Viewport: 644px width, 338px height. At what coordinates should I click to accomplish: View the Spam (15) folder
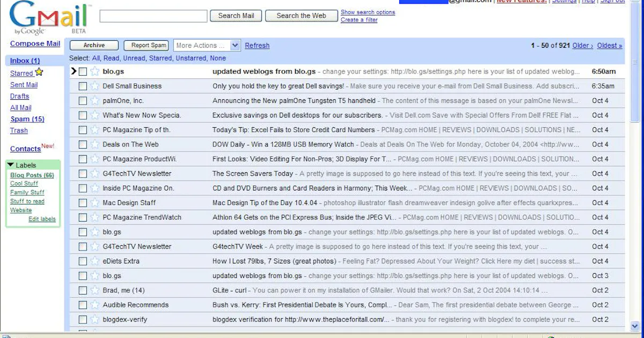[x=27, y=119]
